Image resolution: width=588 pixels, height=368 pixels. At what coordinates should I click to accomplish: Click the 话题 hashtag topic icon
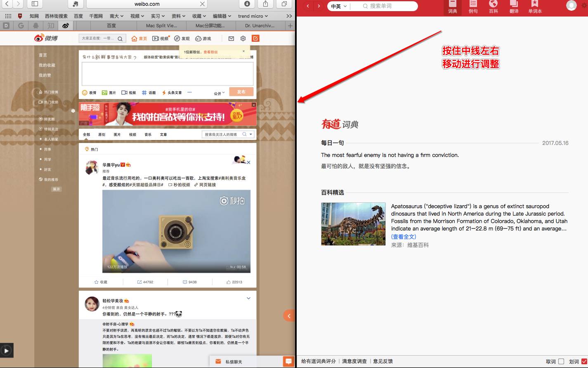click(x=144, y=93)
